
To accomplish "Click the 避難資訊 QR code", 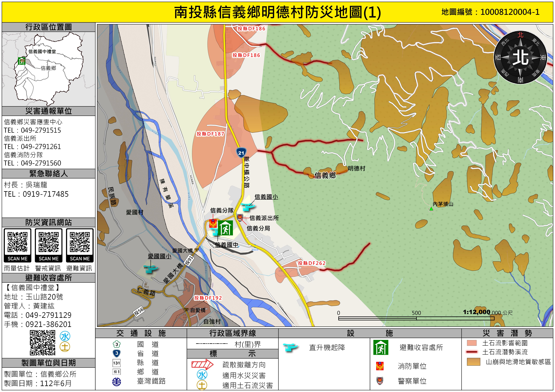I will (80, 242).
